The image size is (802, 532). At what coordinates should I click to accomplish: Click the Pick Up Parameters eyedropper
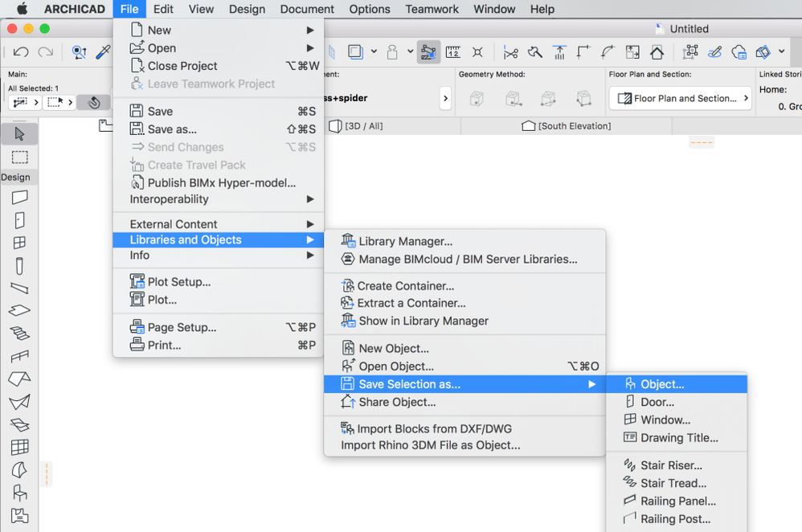(103, 51)
